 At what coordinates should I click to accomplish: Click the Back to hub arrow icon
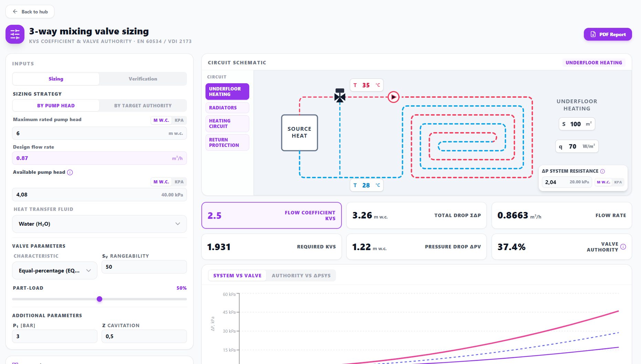click(x=15, y=12)
